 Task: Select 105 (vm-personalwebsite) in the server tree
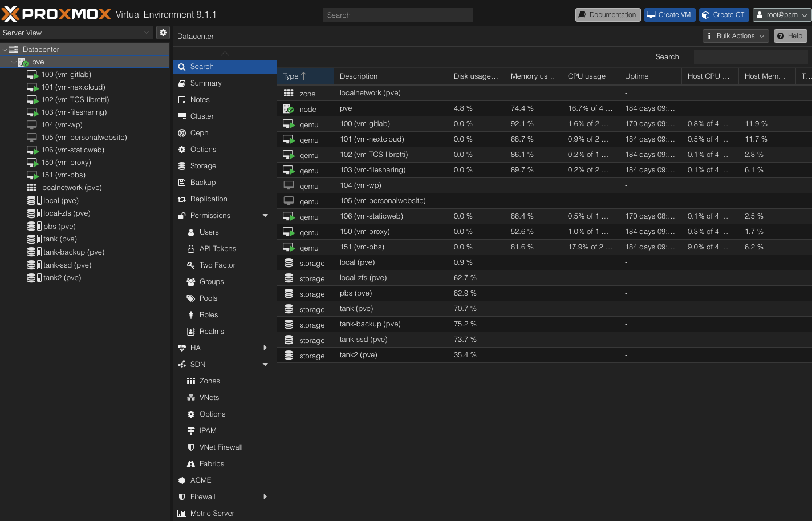click(84, 138)
